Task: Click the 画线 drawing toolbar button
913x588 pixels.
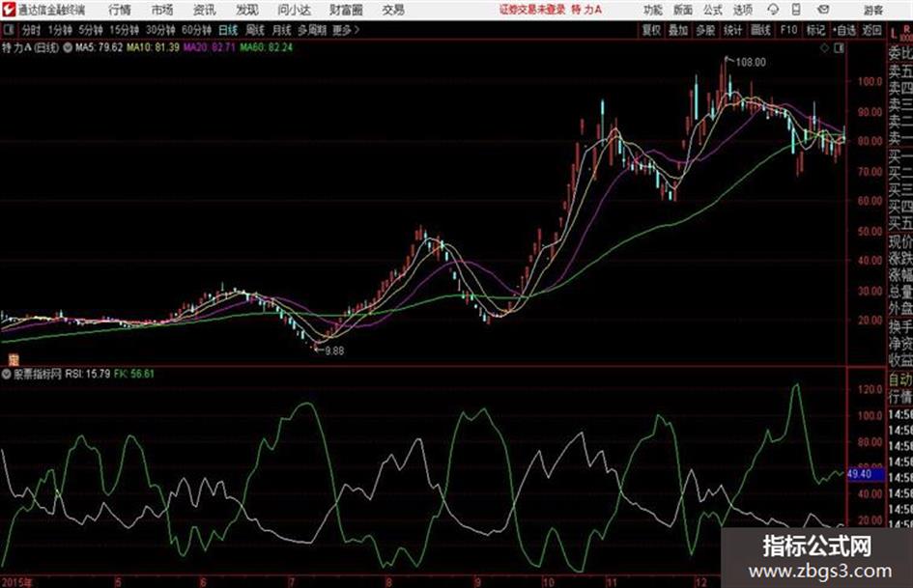Action: [760, 30]
